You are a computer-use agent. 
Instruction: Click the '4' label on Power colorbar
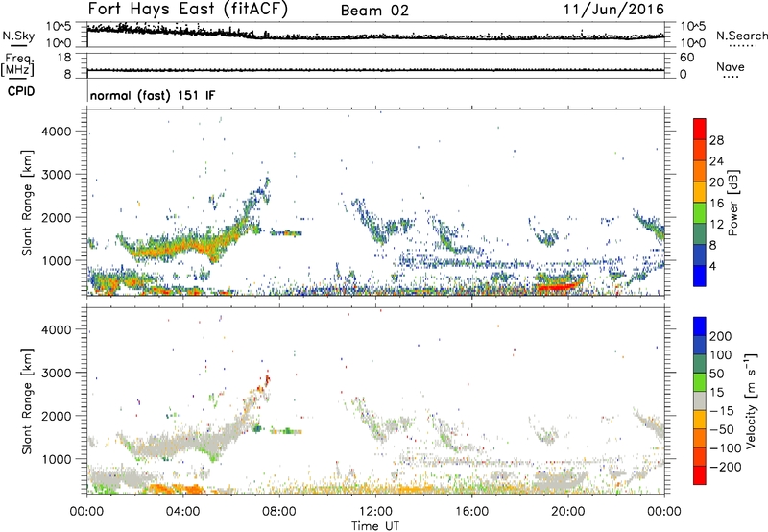712,266
